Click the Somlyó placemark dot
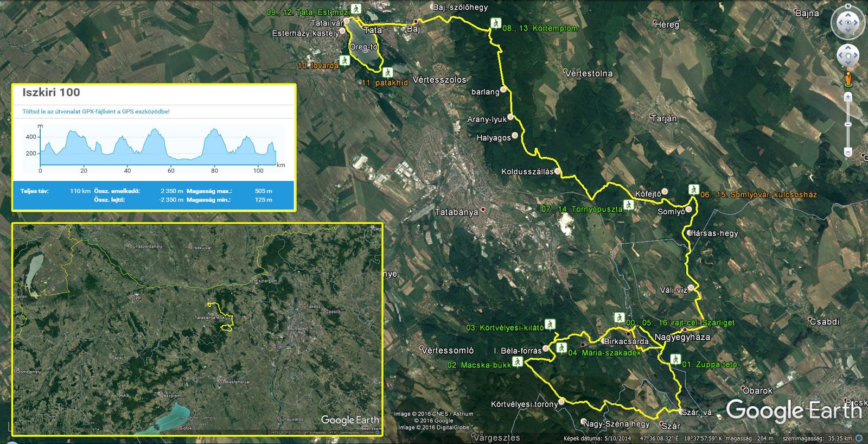This screenshot has height=444, width=868. [x=688, y=209]
